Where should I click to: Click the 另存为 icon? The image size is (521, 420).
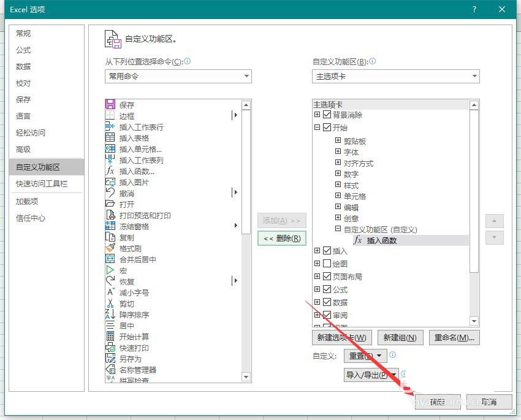coord(110,359)
